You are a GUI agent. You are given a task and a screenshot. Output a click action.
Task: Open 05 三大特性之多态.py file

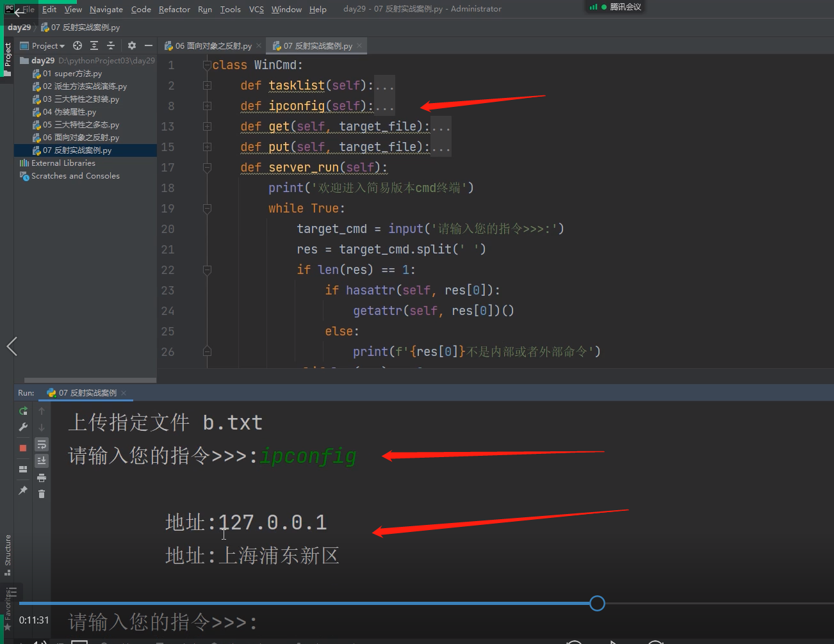(76, 125)
